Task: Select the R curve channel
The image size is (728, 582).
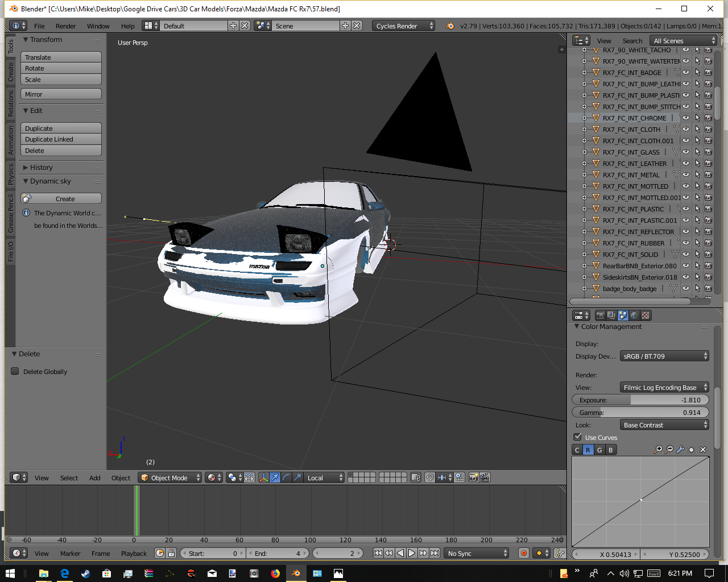Action: point(588,450)
